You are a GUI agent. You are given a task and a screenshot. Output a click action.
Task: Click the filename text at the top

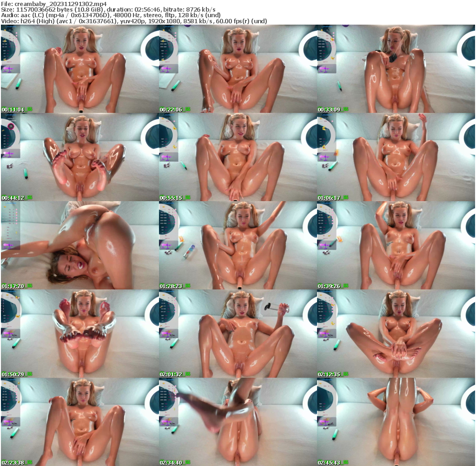(x=56, y=3)
